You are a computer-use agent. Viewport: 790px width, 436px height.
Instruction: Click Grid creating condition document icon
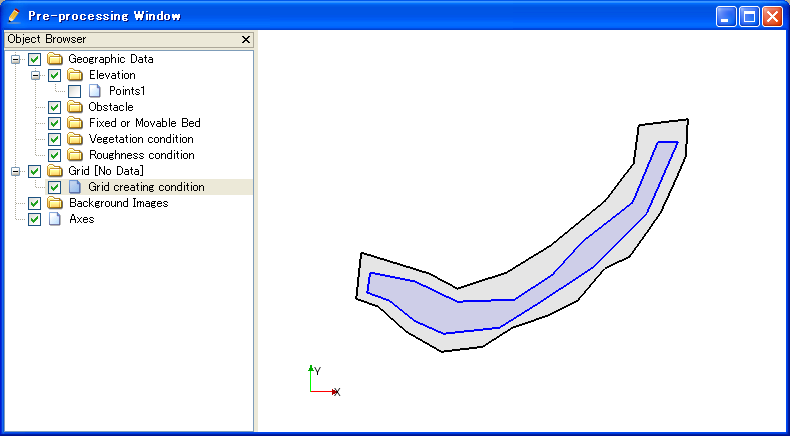coord(75,187)
